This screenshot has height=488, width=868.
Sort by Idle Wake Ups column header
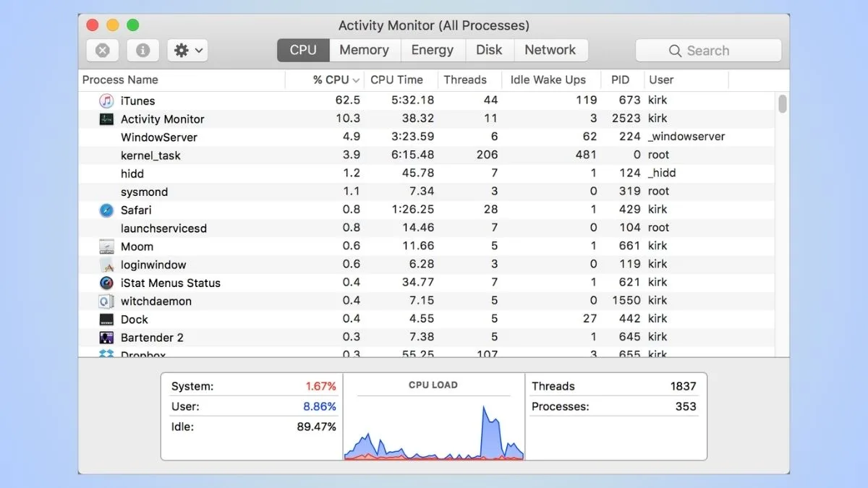(553, 80)
